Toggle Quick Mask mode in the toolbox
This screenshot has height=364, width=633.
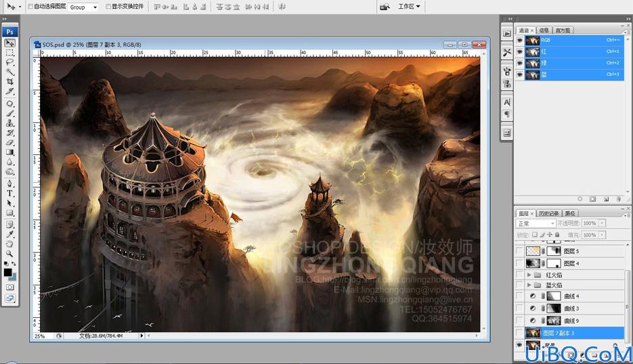pyautogui.click(x=9, y=288)
